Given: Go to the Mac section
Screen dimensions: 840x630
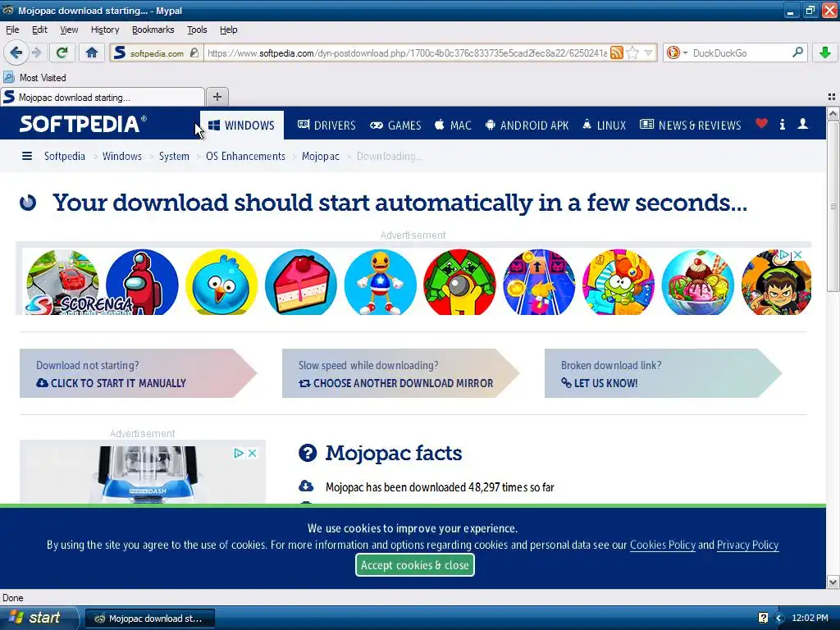Looking at the screenshot, I should pos(453,126).
